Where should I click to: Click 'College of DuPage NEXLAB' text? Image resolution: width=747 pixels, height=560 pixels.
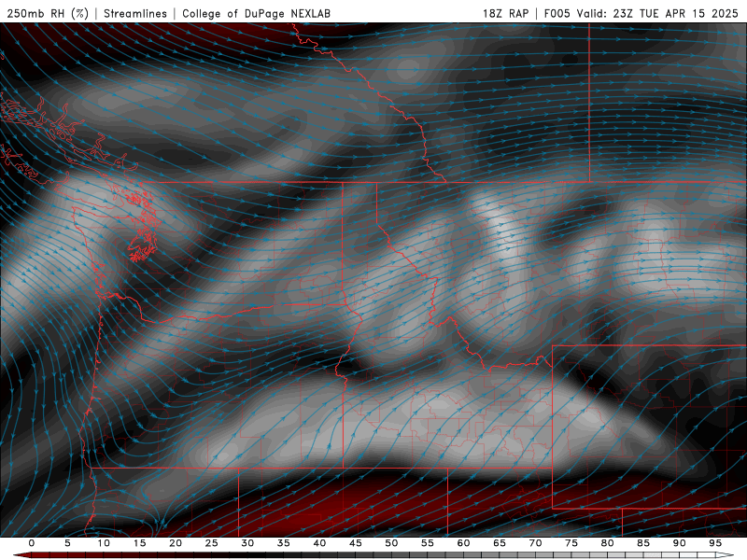pyautogui.click(x=256, y=13)
